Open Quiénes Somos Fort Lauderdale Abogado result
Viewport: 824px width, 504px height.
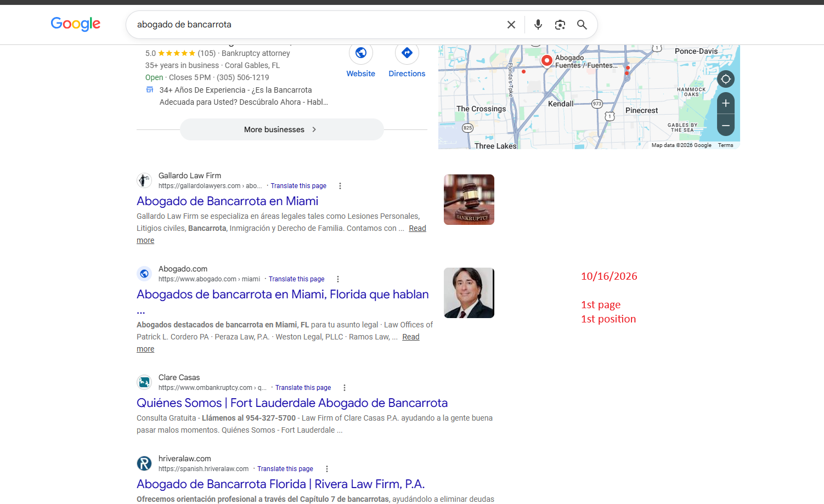tap(292, 403)
